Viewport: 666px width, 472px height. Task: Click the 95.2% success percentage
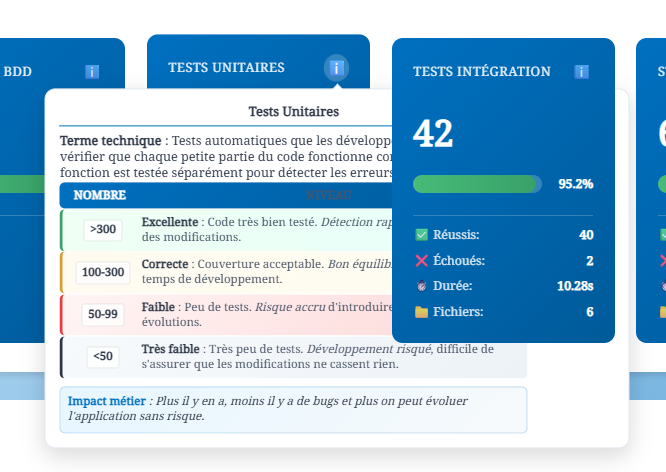(575, 184)
